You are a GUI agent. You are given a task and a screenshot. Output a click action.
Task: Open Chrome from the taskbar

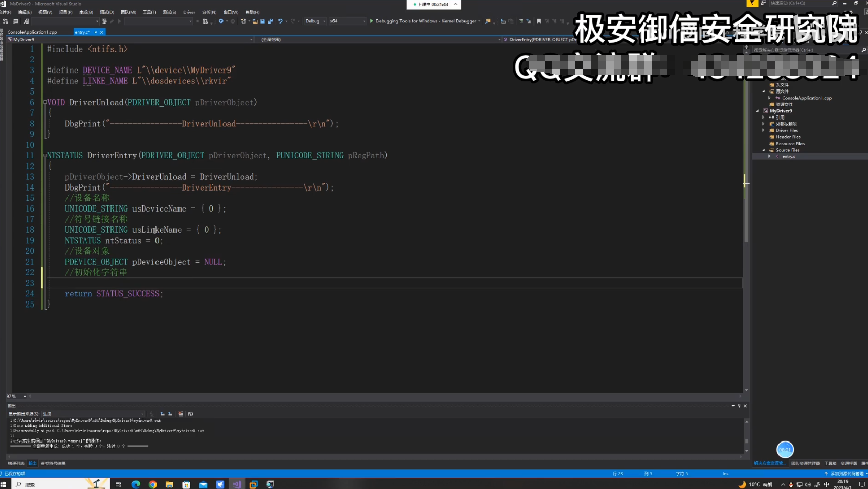pos(152,484)
